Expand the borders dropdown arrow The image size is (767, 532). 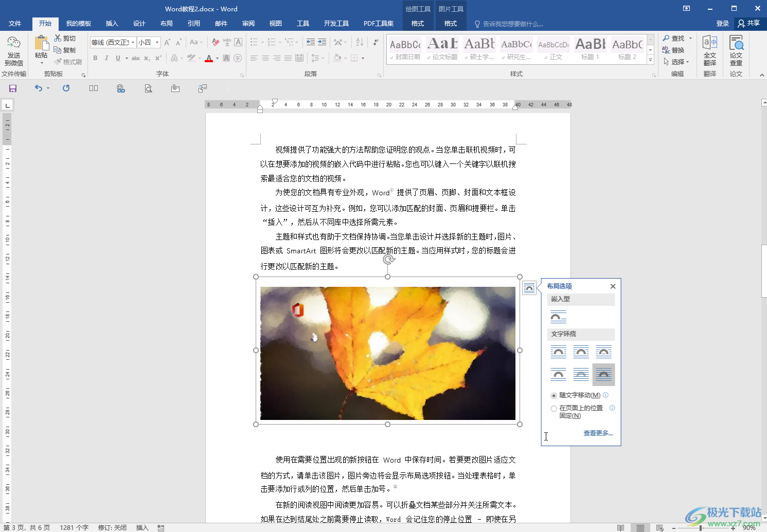[x=363, y=58]
